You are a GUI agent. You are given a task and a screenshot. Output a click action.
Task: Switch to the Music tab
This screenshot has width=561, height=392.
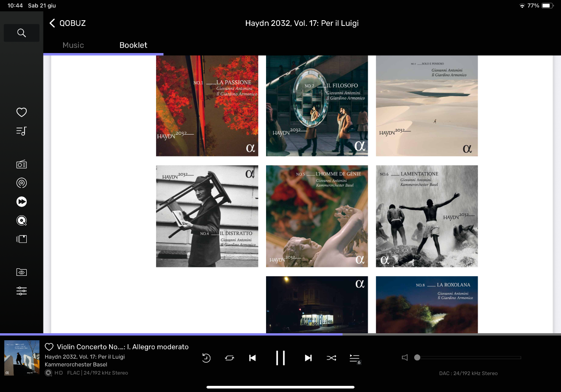click(x=73, y=45)
